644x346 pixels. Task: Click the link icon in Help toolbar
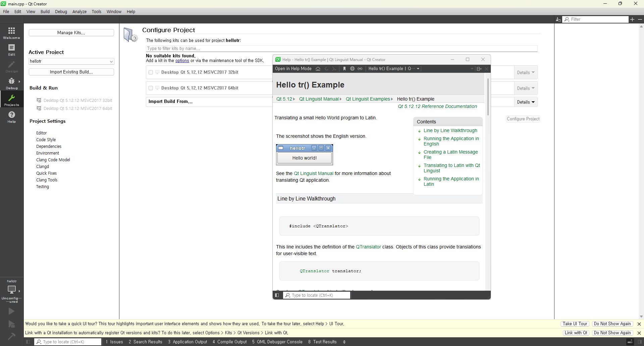tap(360, 69)
